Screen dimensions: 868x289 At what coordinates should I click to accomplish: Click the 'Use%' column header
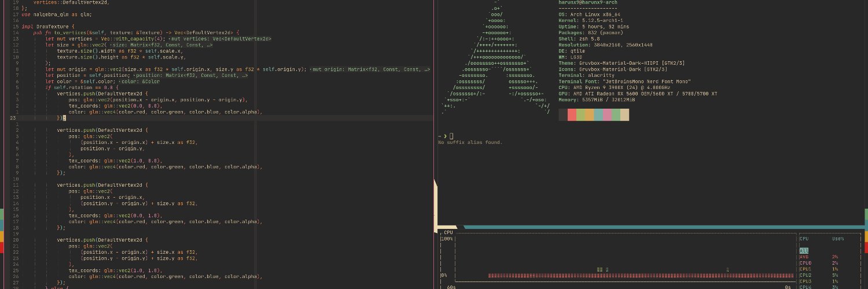[837, 238]
